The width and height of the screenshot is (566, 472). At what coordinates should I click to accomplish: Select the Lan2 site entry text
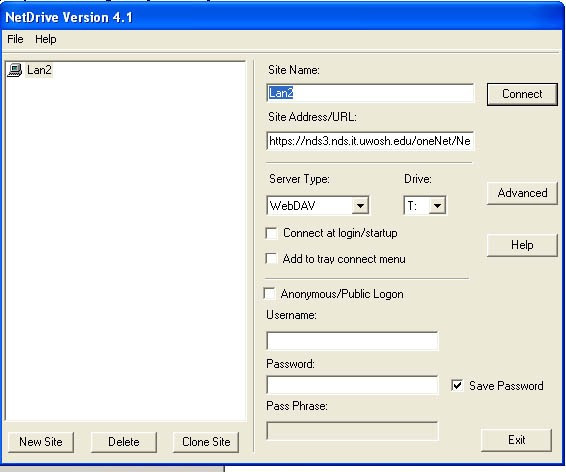pos(39,70)
